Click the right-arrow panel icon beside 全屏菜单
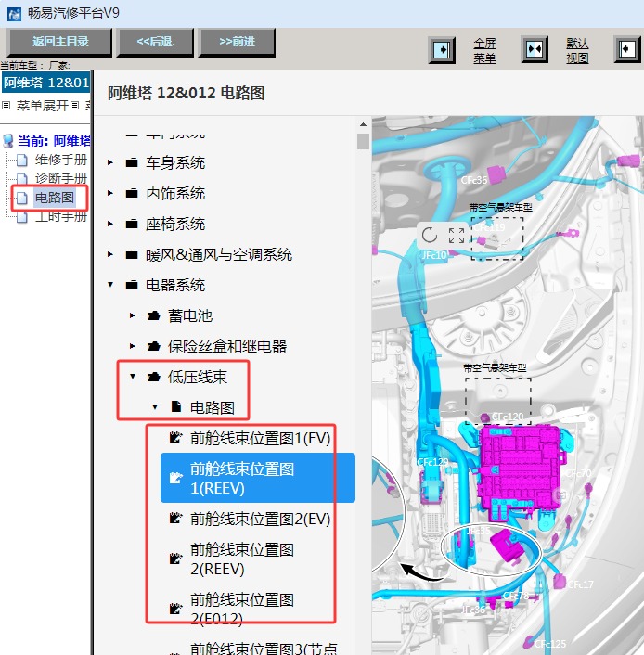This screenshot has width=644, height=655. pyautogui.click(x=442, y=50)
